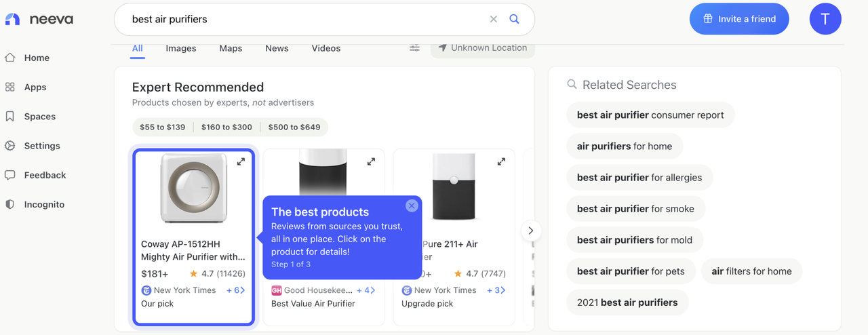
Task: Filter by $160 to $300 price range
Action: [226, 127]
